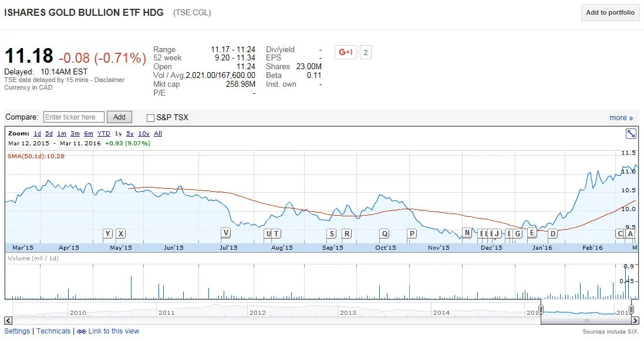Toggle the S&P TSX comparison checkbox
The height and width of the screenshot is (340, 644).
pyautogui.click(x=150, y=118)
